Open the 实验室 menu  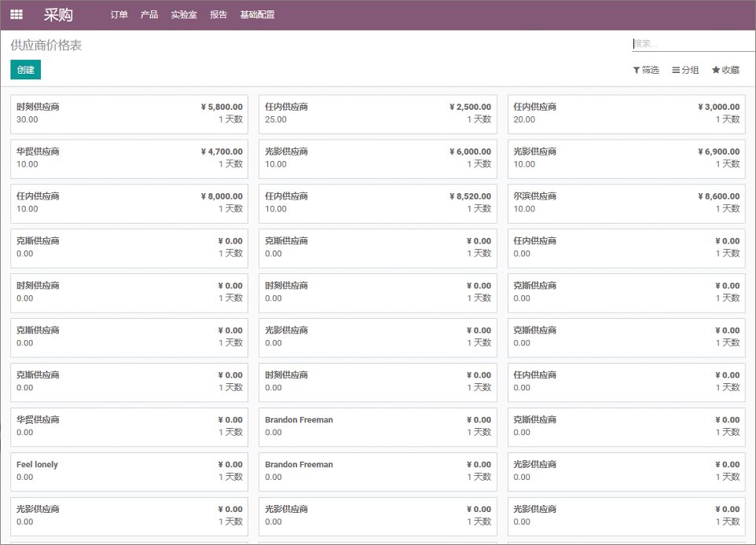click(184, 15)
